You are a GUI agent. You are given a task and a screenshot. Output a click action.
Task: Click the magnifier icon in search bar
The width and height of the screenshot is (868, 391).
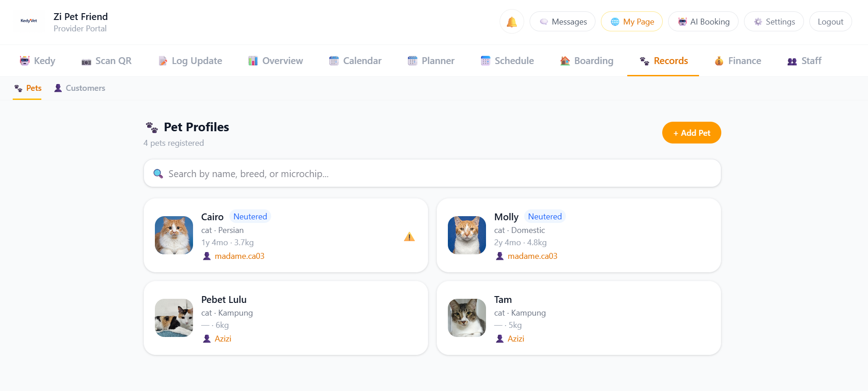pyautogui.click(x=158, y=173)
